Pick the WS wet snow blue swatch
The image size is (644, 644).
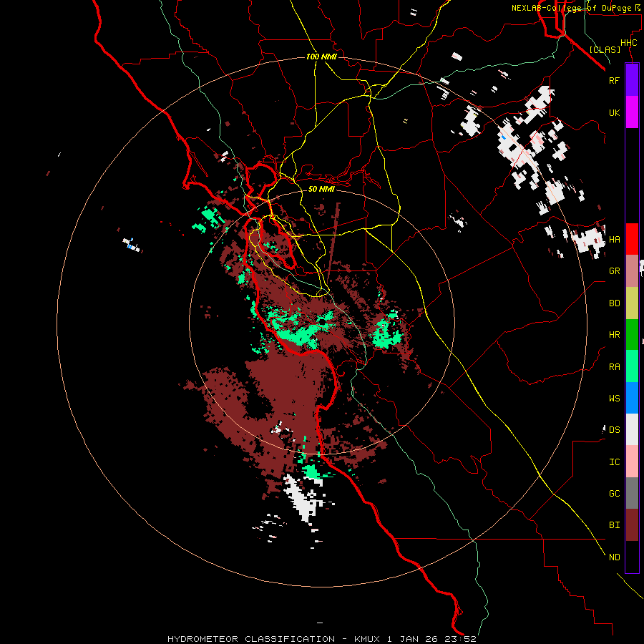632,398
